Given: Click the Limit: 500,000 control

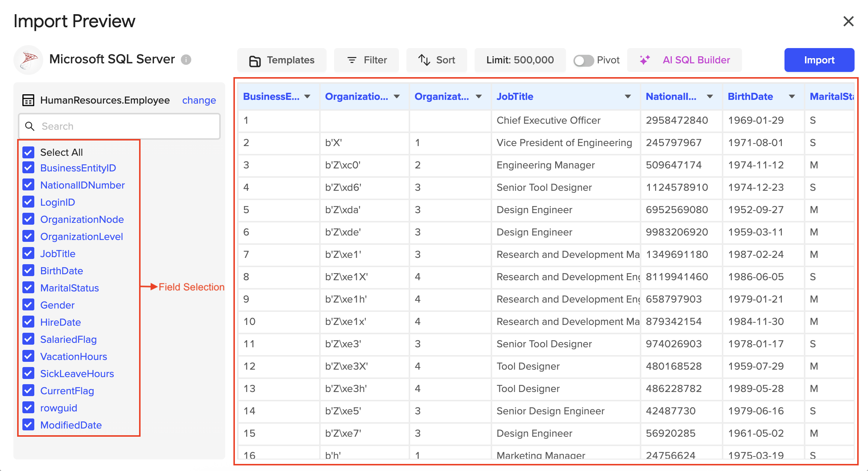Looking at the screenshot, I should pos(520,60).
